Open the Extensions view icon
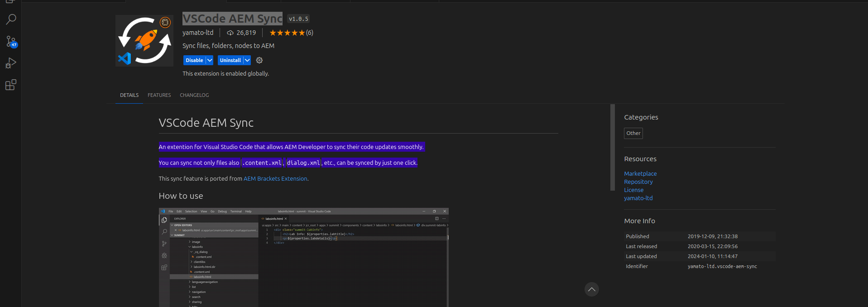The height and width of the screenshot is (307, 868). 11,85
